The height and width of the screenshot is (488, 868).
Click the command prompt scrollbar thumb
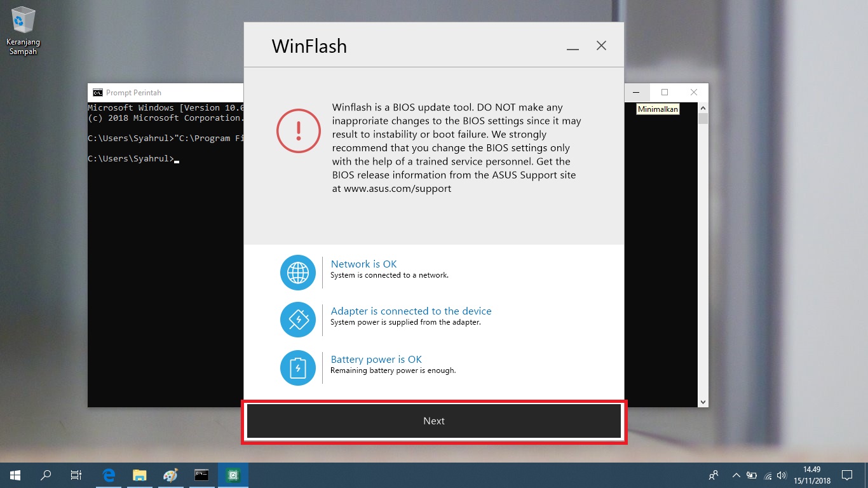pyautogui.click(x=703, y=118)
